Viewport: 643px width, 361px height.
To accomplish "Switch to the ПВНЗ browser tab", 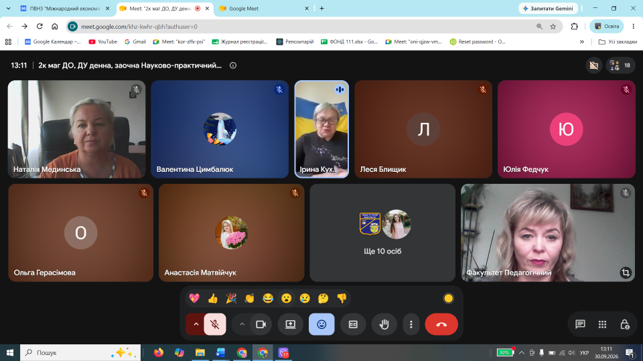I will [x=65, y=8].
